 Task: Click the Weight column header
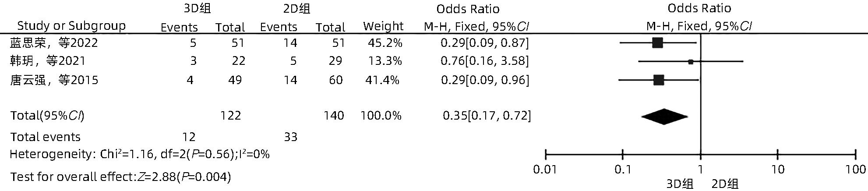pos(383,26)
